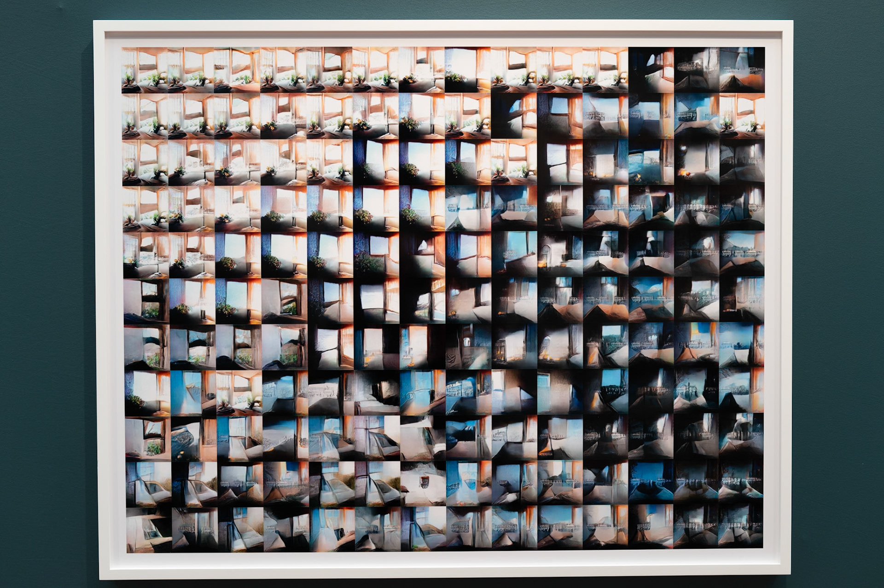Screen dimensions: 884x588
Task: Select the first tile in the second row
Action: pos(145,116)
